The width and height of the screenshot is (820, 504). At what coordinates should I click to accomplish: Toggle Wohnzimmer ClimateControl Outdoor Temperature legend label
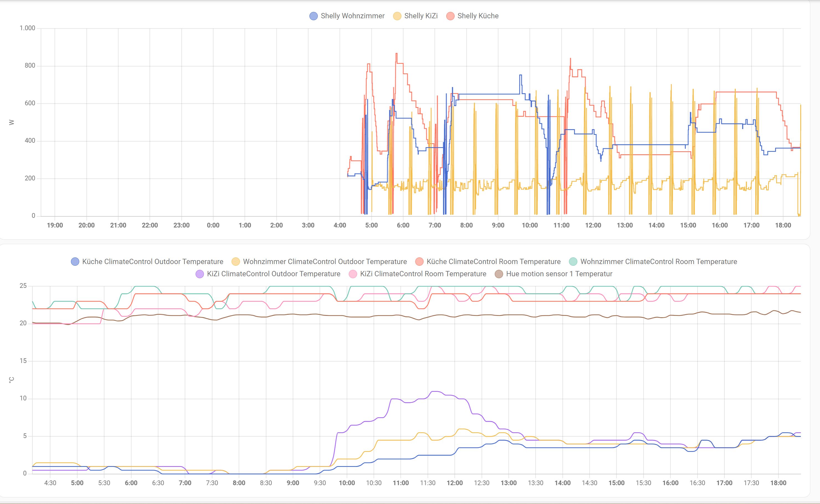click(x=325, y=262)
